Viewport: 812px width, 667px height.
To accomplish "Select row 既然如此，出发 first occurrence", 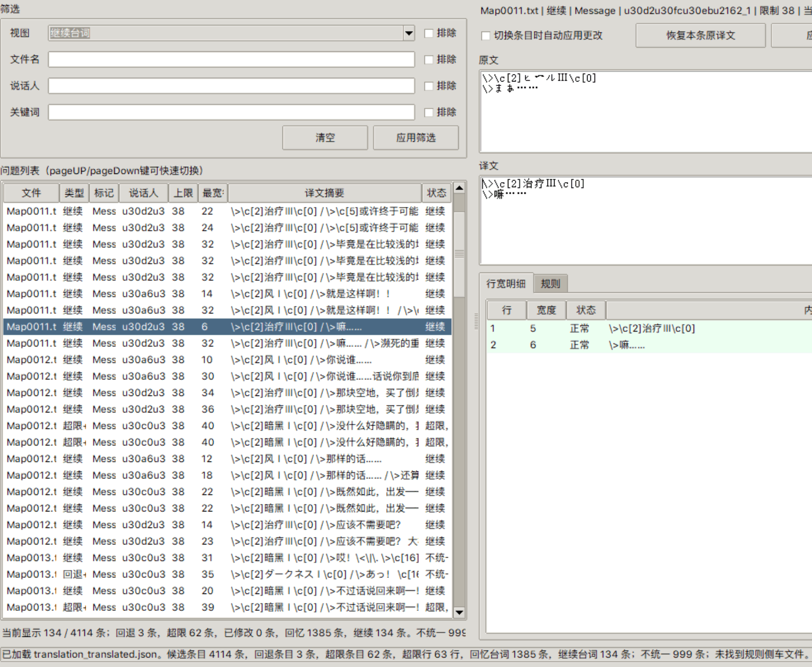I will point(227,492).
